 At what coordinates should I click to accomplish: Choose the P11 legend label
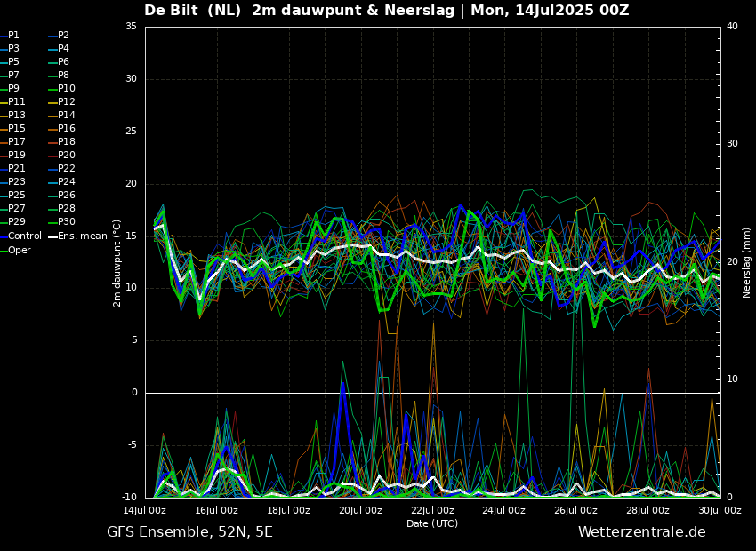coord(12,101)
